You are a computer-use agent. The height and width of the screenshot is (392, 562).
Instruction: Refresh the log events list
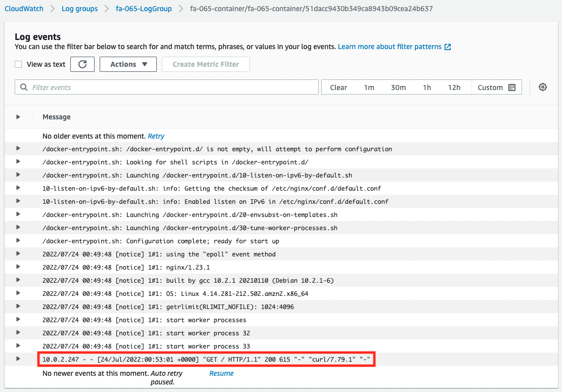82,64
